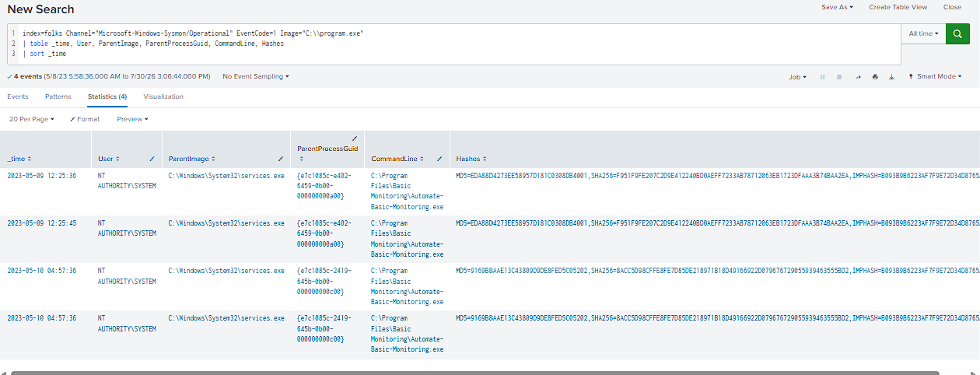Edit format of the CommandLine column
Viewport: 980px width, 375px height.
point(439,159)
